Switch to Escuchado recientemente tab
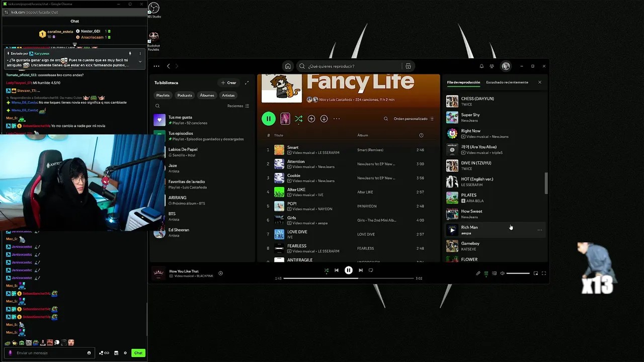Viewport: 644px width, 362px height. (x=507, y=82)
